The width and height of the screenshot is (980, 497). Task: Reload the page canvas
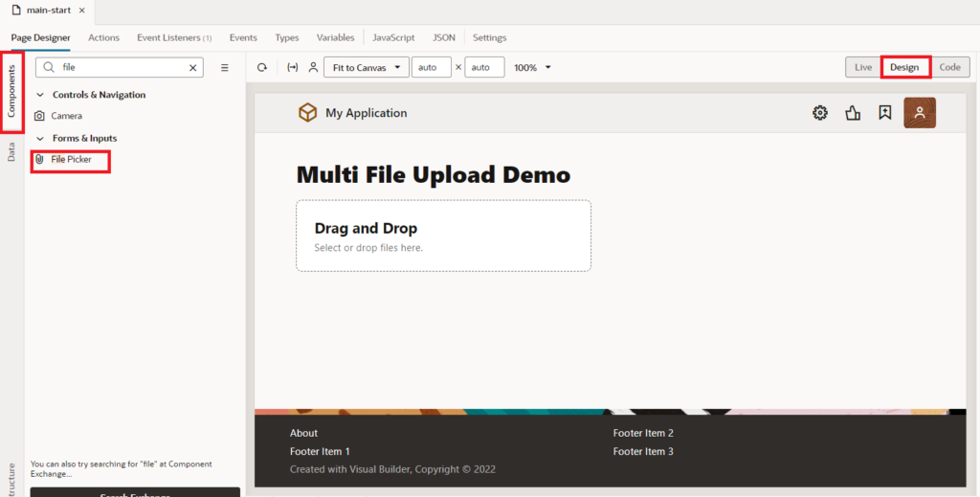pos(262,68)
